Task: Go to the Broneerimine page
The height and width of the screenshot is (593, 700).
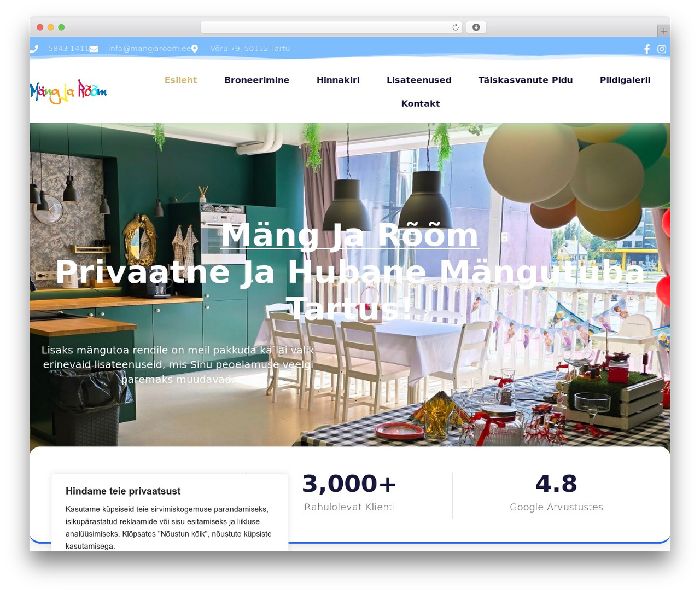Action: (x=256, y=80)
